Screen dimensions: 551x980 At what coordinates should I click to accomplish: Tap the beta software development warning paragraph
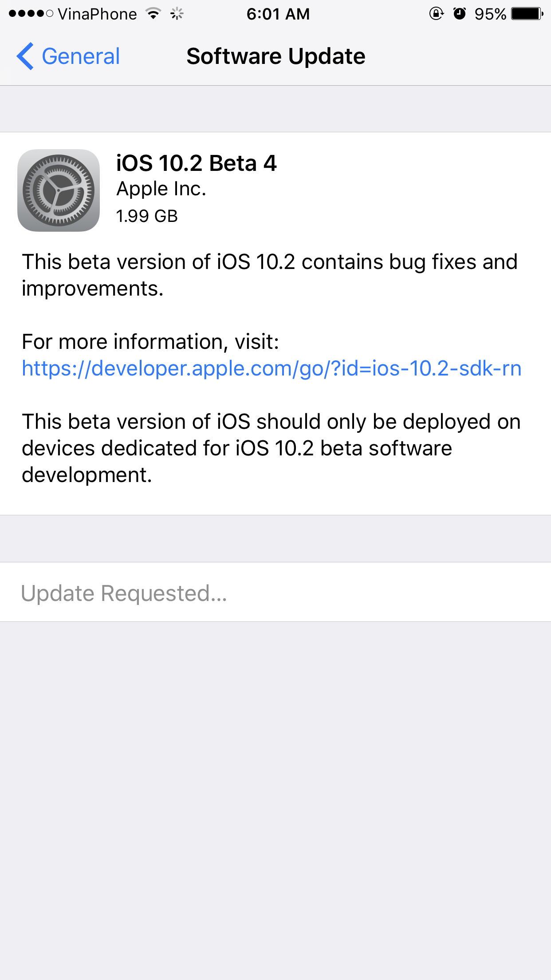pyautogui.click(x=271, y=448)
